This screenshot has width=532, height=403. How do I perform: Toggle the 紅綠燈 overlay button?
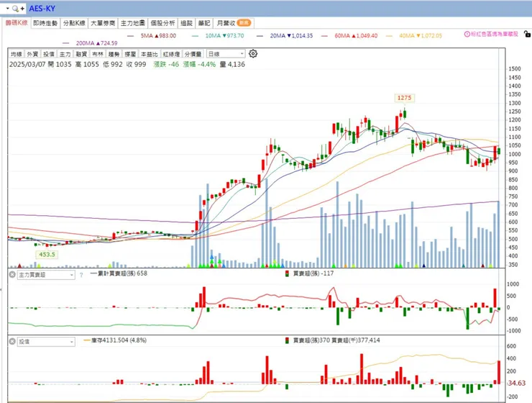click(171, 54)
